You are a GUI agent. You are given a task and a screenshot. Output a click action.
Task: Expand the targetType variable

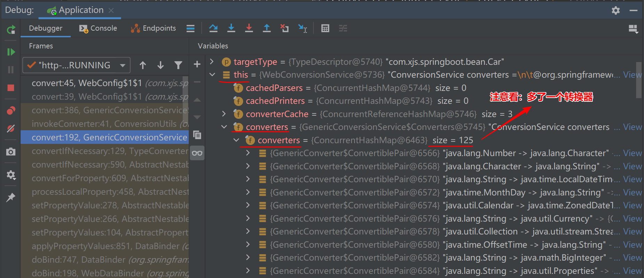212,62
